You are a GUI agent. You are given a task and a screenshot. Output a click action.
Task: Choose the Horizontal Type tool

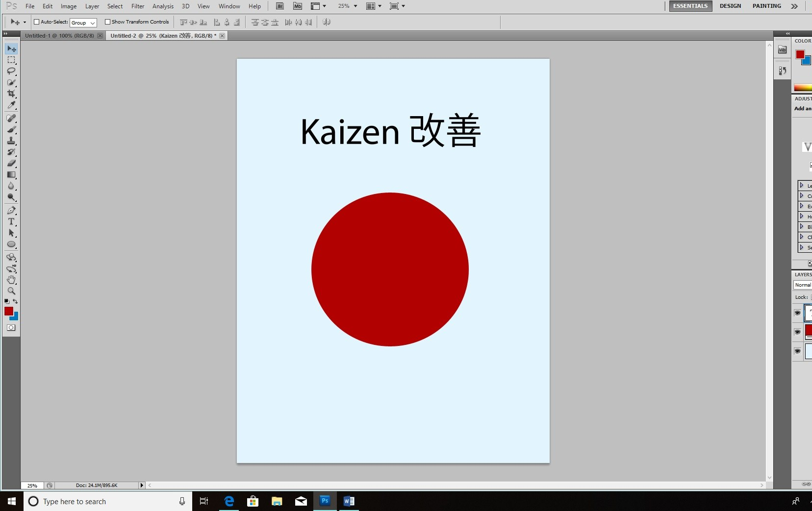click(x=11, y=221)
